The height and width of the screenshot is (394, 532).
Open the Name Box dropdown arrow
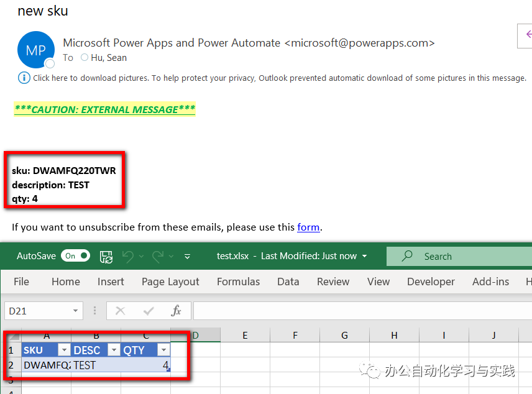(75, 311)
